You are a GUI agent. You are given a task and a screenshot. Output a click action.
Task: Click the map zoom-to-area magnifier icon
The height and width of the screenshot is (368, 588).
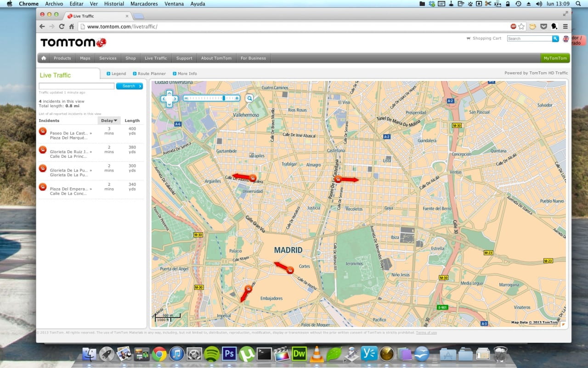(249, 98)
